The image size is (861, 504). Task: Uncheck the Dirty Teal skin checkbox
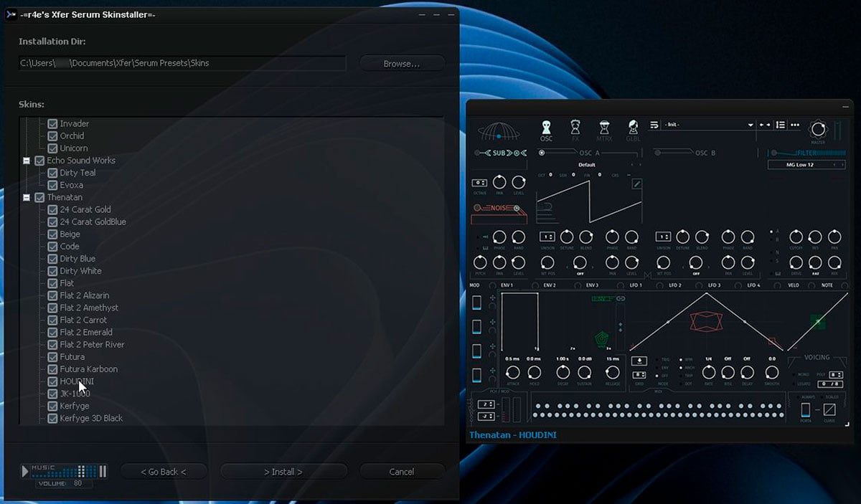coord(52,173)
